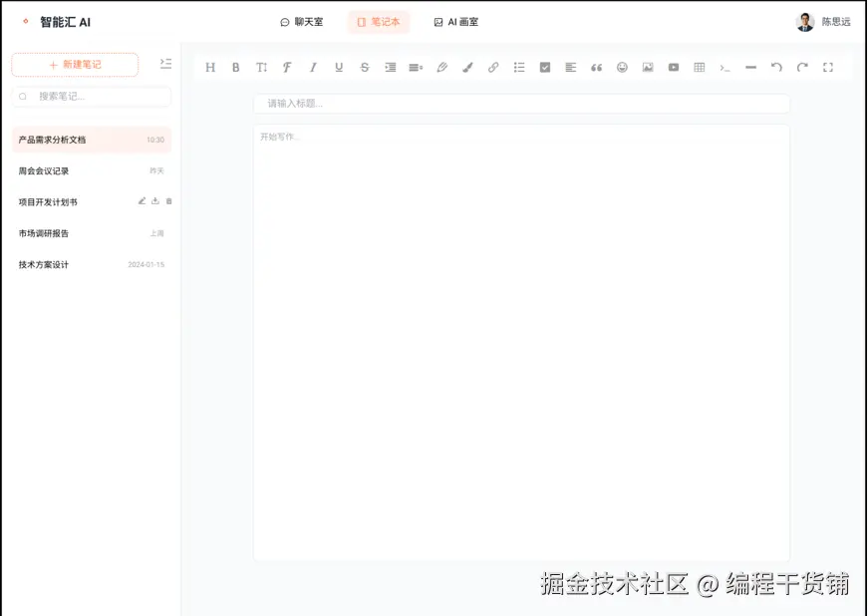Toggle strikethrough formatting
The image size is (868, 616).
(365, 68)
